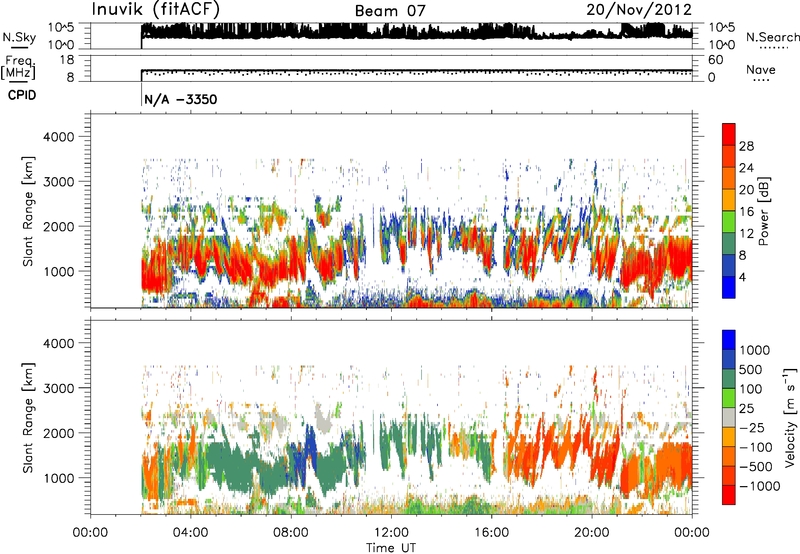Click the 'N.Search' legend label
The image size is (800, 554).
click(x=773, y=37)
